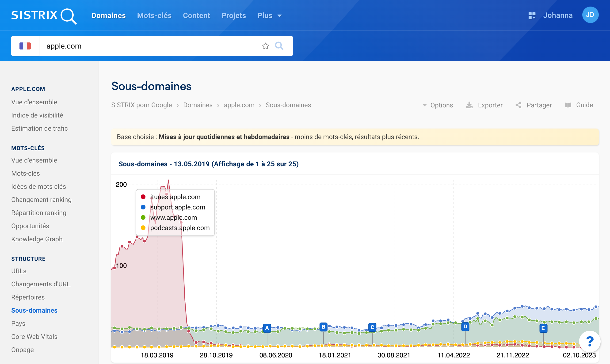
Task: Switch to the Mots-clés tab
Action: tap(154, 15)
